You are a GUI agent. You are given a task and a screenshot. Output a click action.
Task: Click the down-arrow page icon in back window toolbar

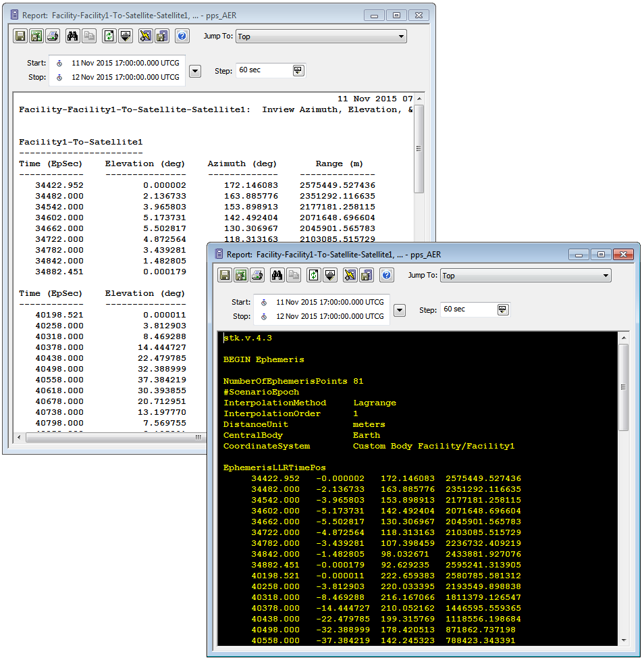click(x=126, y=36)
